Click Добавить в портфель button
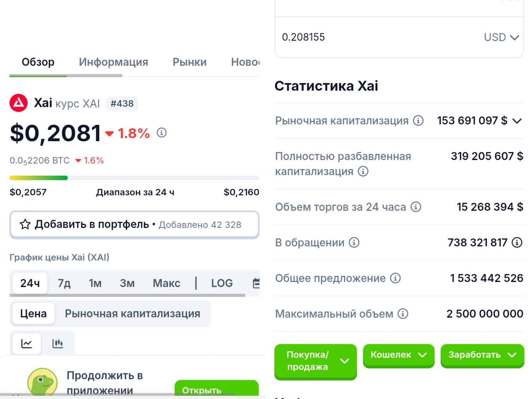Image resolution: width=532 pixels, height=399 pixels. point(134,224)
